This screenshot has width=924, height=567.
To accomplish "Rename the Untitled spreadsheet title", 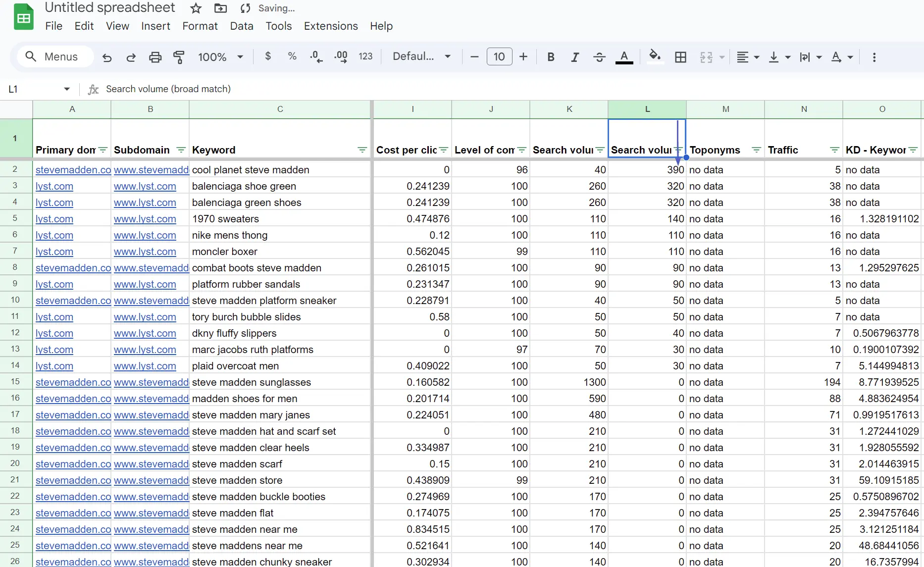I will coord(110,8).
